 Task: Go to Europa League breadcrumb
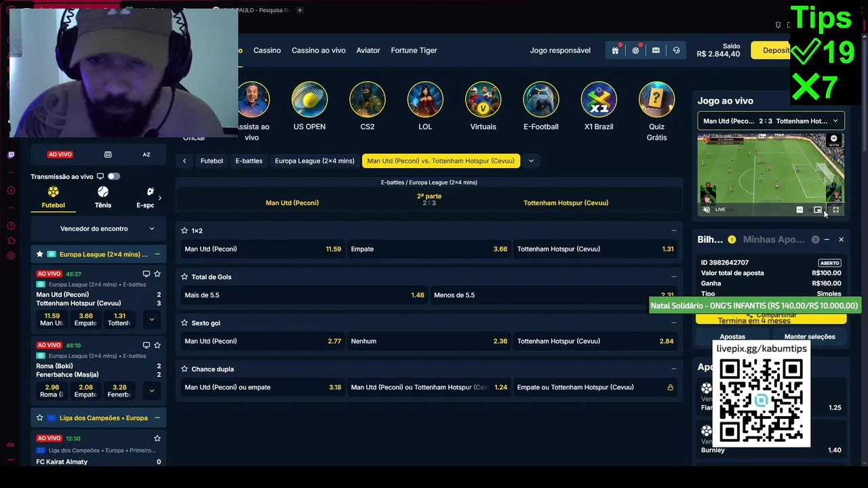(315, 161)
